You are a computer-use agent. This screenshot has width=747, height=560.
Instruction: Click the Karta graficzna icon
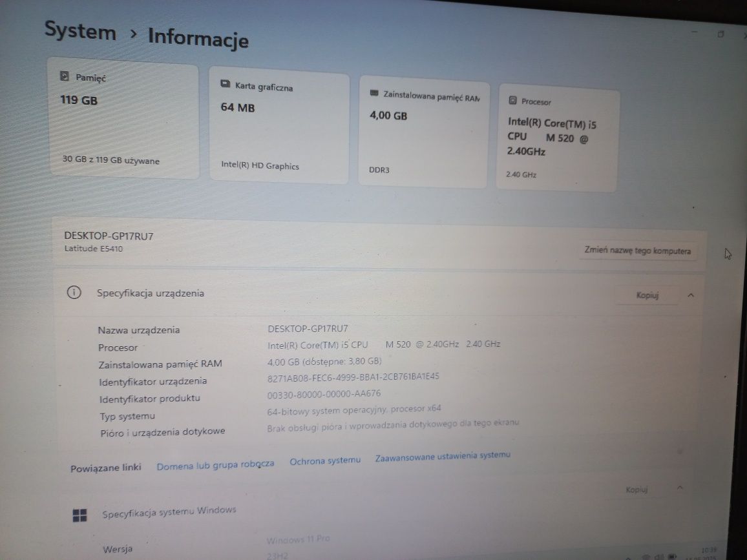226,84
